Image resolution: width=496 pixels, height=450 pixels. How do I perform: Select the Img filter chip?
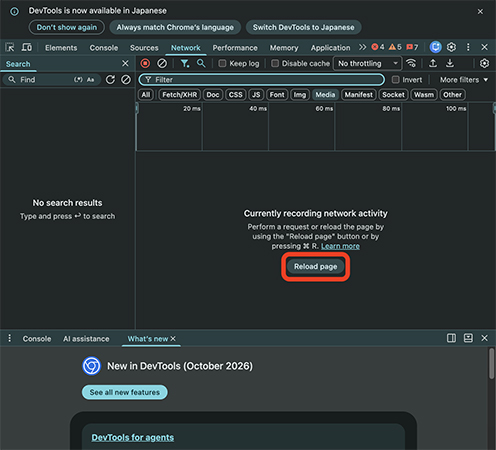click(300, 95)
